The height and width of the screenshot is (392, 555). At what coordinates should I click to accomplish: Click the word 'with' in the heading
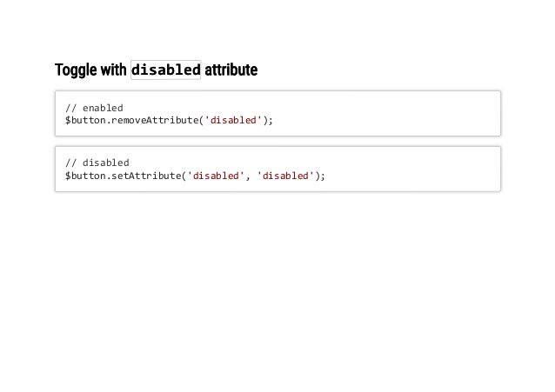pyautogui.click(x=112, y=70)
